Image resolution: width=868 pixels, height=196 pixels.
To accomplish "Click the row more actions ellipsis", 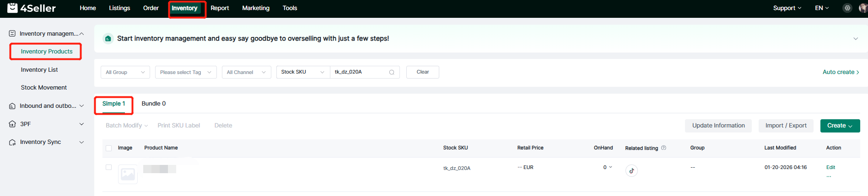I will click(829, 176).
